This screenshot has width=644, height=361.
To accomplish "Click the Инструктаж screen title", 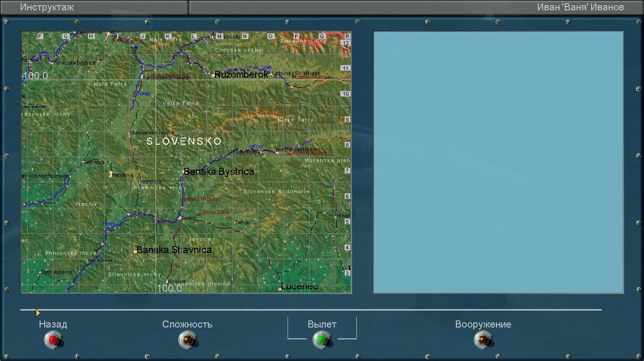I will [x=47, y=8].
